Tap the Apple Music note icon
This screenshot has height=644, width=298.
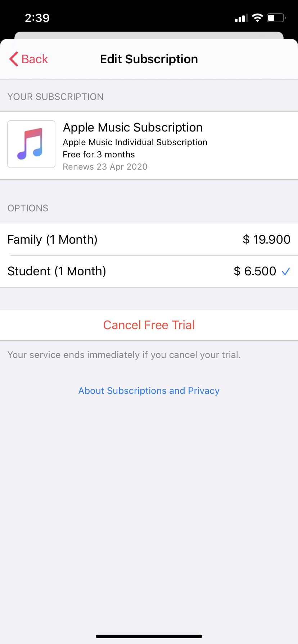point(31,144)
